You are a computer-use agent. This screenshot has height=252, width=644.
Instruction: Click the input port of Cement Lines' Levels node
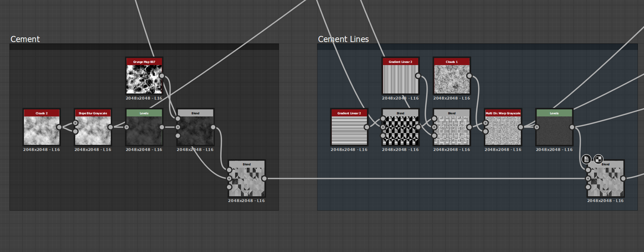pos(537,127)
